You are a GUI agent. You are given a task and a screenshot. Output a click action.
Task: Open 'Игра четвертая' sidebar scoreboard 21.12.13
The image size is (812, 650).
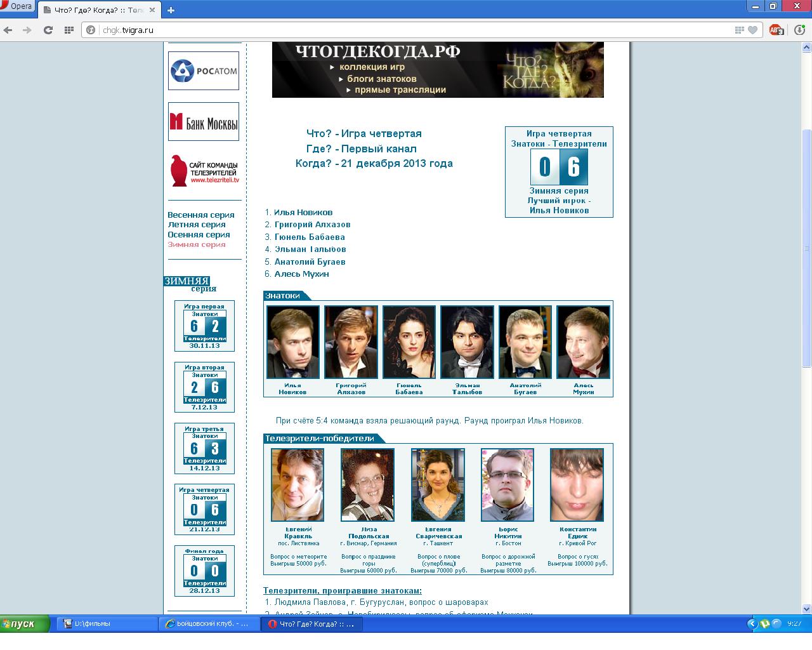pyautogui.click(x=204, y=510)
